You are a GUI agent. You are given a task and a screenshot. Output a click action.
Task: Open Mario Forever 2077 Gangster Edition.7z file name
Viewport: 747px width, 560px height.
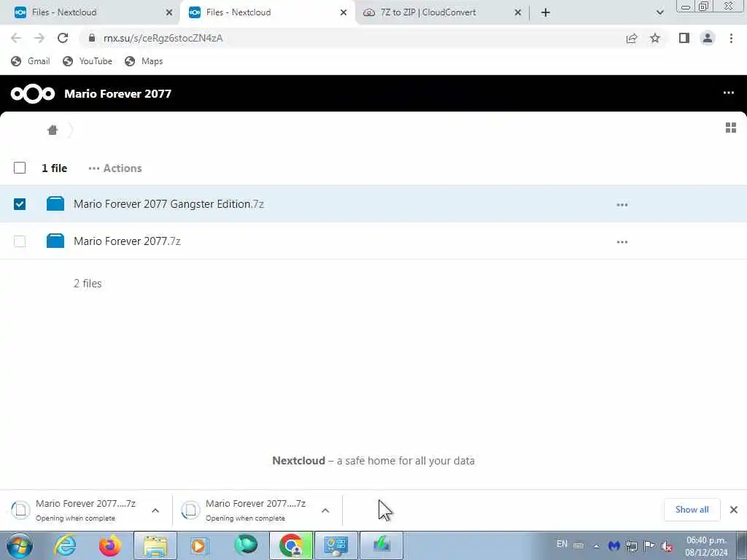(x=169, y=204)
